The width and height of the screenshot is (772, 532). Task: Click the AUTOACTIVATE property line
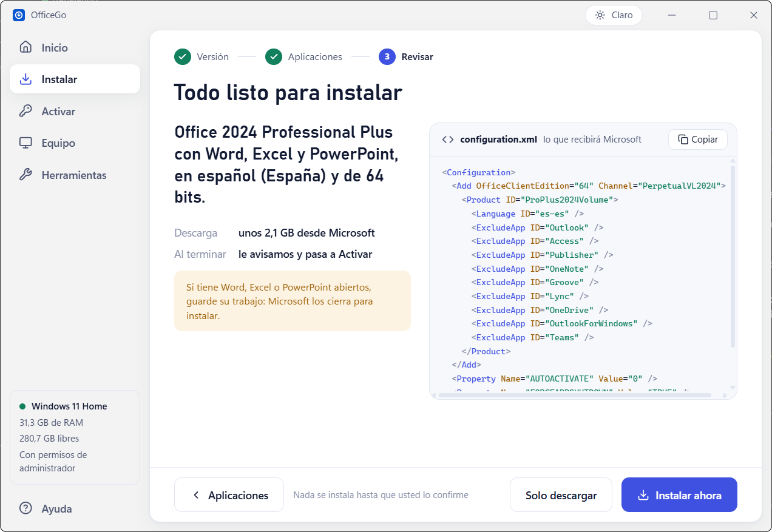pyautogui.click(x=554, y=379)
